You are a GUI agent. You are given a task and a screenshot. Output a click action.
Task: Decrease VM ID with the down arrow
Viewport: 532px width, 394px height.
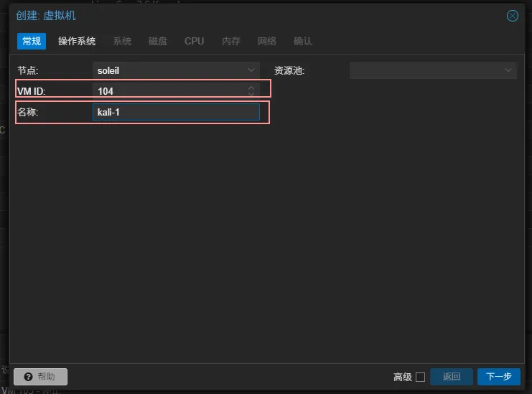[251, 94]
